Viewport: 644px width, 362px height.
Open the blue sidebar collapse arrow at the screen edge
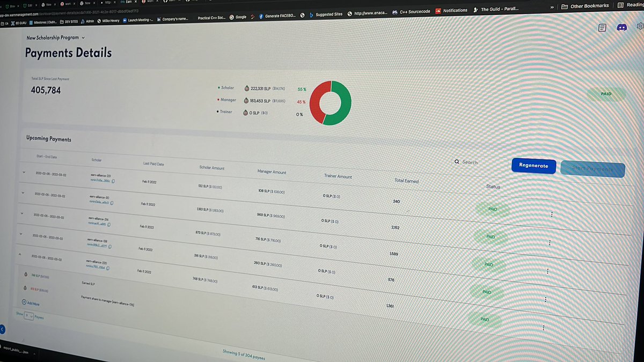(x=2, y=329)
